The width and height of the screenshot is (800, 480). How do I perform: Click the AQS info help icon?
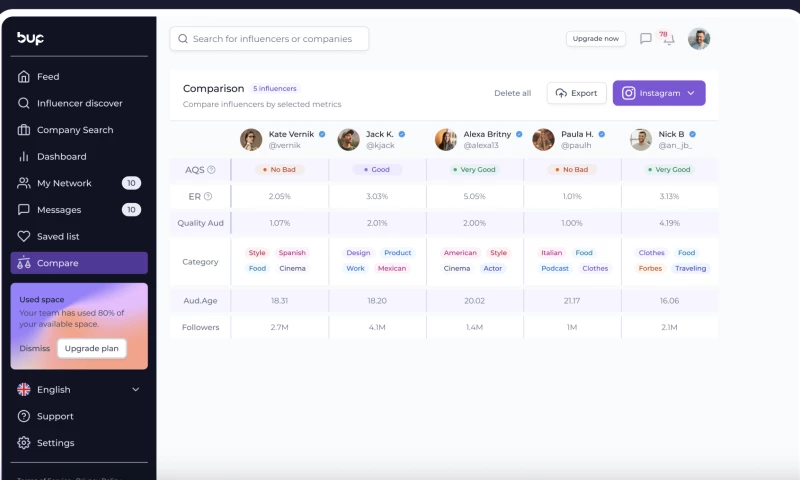211,170
